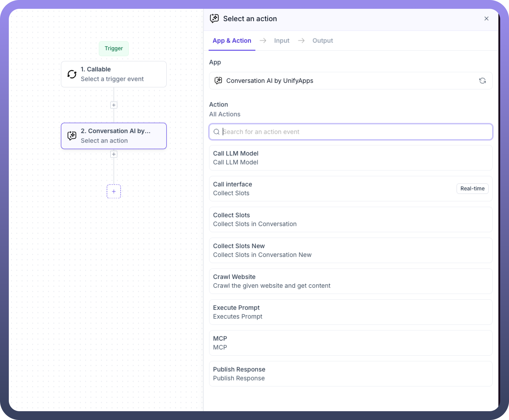This screenshot has width=509, height=420.
Task: Select the MCP action
Action: pos(350,343)
